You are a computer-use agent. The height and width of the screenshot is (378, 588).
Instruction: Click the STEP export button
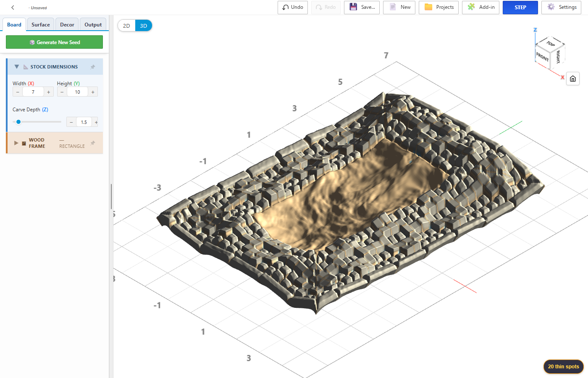[x=520, y=8]
